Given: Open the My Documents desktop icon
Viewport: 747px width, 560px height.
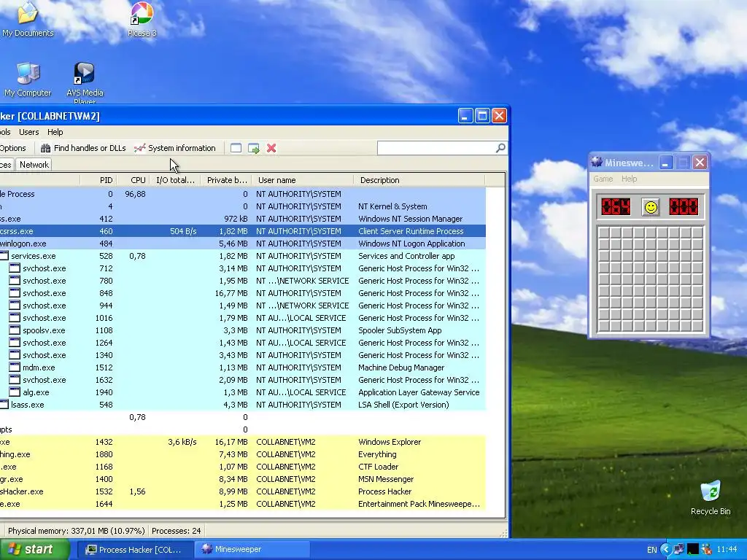Looking at the screenshot, I should tap(27, 19).
